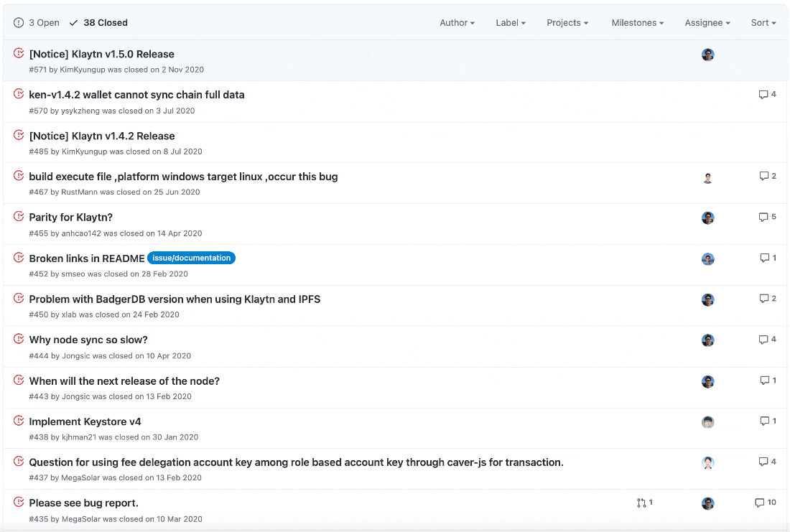This screenshot has width=790, height=532.
Task: Click closed-issue icon beside Parity for Klaytn
Action: tap(19, 217)
